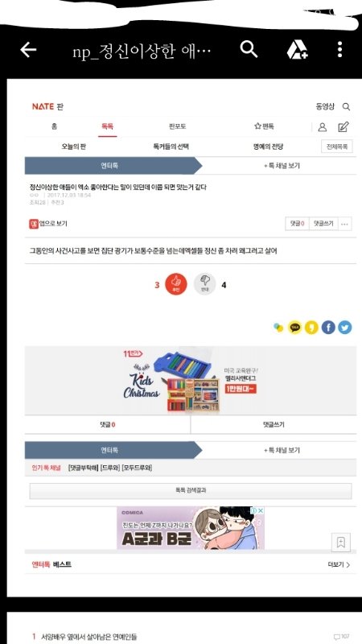Switch to the 톡톡 tab
Viewport: 362px width, 644px height.
point(108,126)
